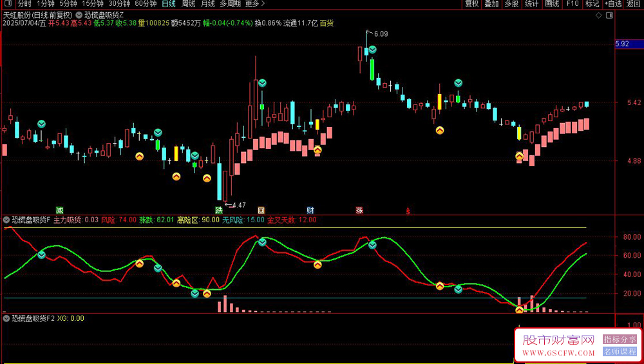Select the 1分钟 period tab

46,4
